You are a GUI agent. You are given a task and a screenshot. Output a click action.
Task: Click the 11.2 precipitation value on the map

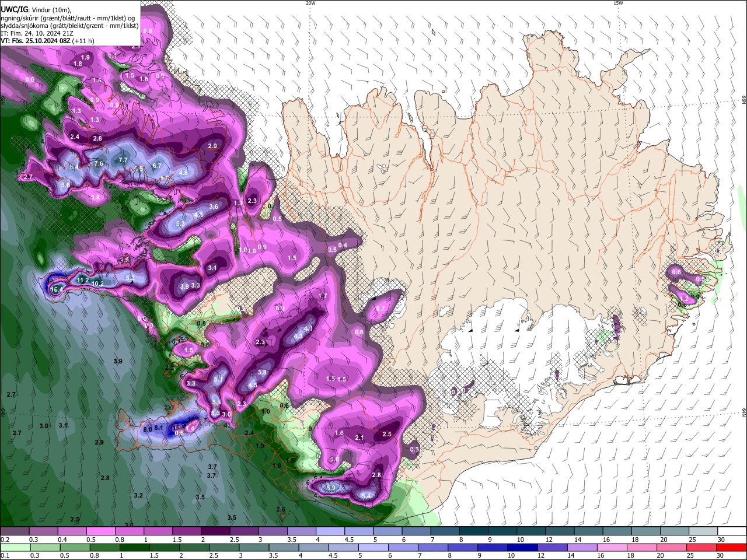click(x=83, y=281)
